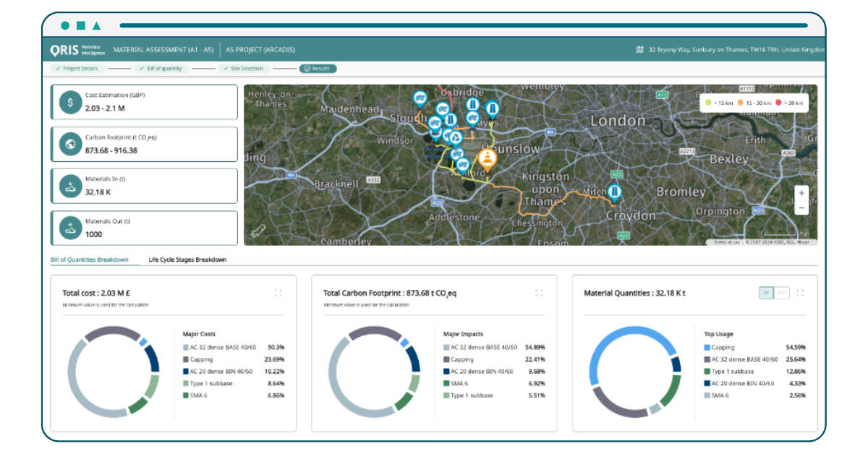Click the Materials Out icon

click(x=70, y=228)
